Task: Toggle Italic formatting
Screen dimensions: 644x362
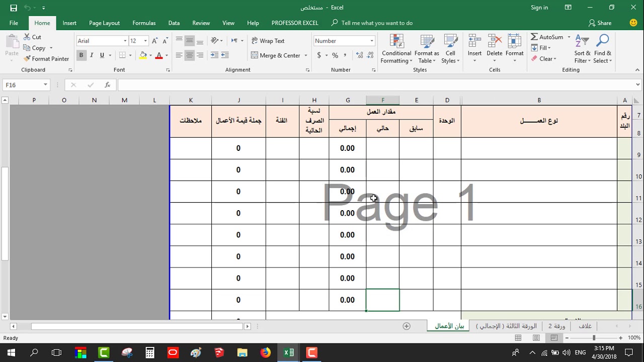Action: 92,55
